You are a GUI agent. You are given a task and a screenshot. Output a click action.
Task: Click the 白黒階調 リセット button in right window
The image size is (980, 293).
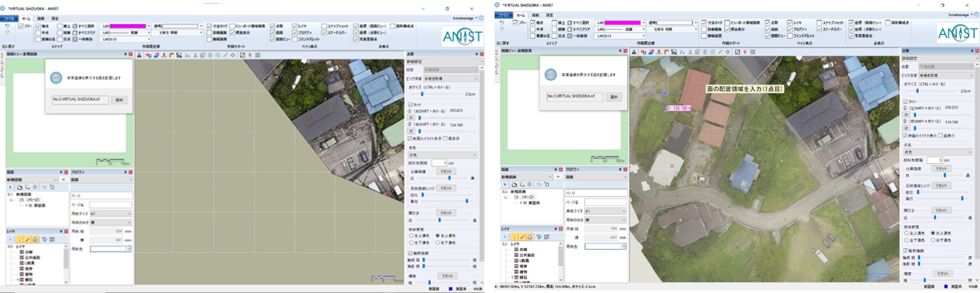tap(941, 169)
